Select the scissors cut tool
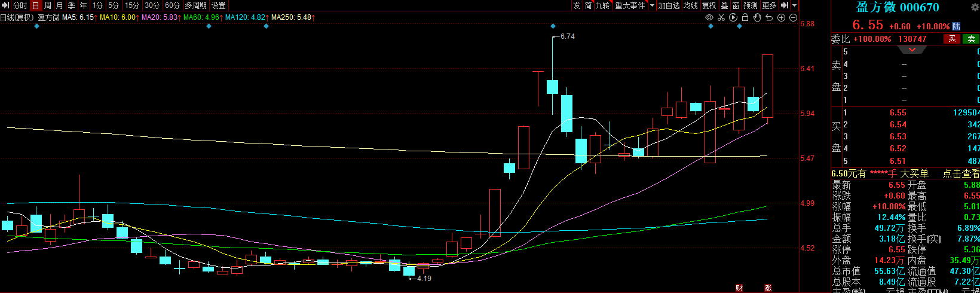This screenshot has width=980, height=293. pyautogui.click(x=721, y=18)
